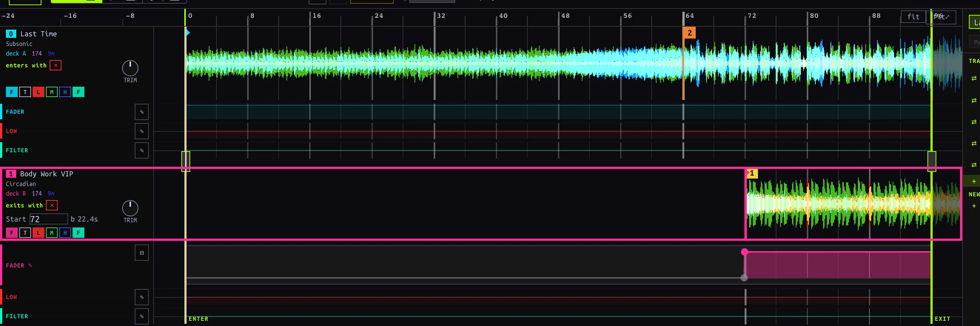Click the pink fader automation point at the top
Viewport: 980px width, 326px height.
pyautogui.click(x=745, y=252)
